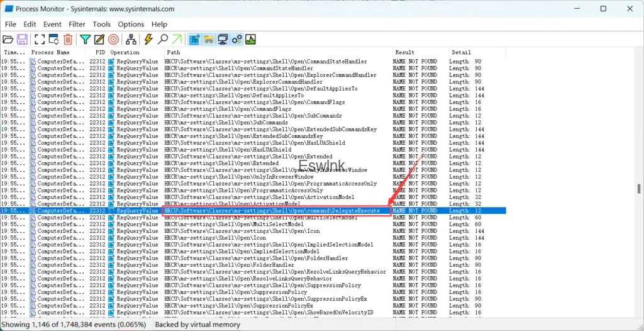Click the Jump To green arrow icon

(x=177, y=40)
